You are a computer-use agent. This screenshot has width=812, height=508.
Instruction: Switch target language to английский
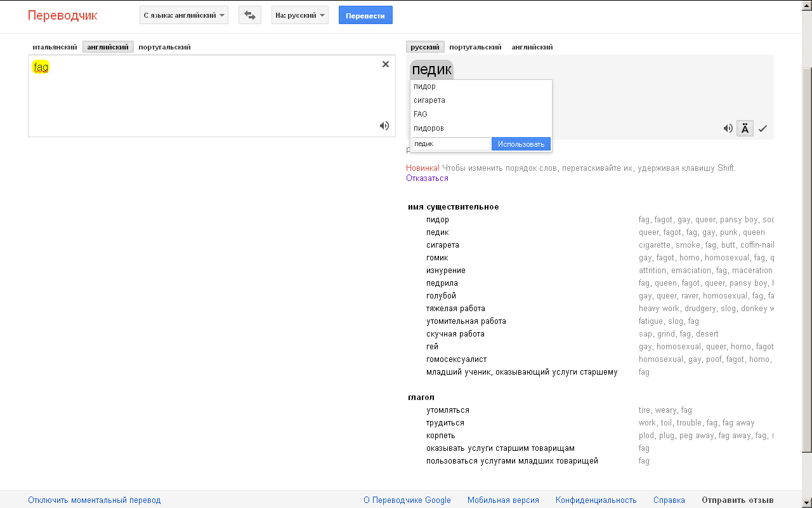point(532,47)
